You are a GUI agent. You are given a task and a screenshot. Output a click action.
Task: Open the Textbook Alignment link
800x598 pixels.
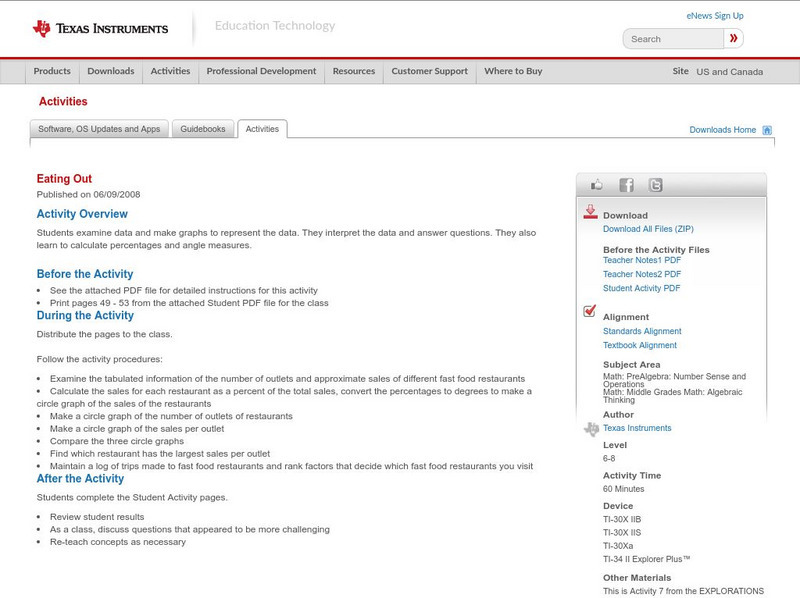pyautogui.click(x=640, y=345)
